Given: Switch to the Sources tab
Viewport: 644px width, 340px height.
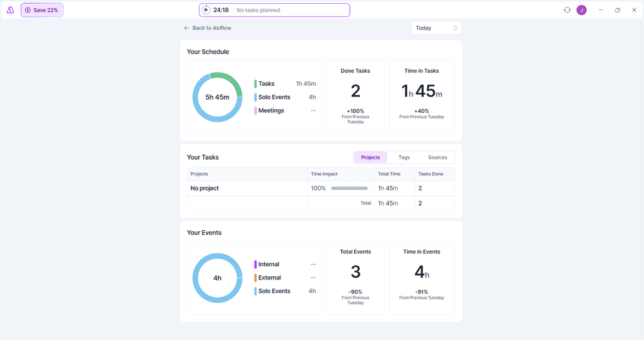Looking at the screenshot, I should (x=438, y=157).
